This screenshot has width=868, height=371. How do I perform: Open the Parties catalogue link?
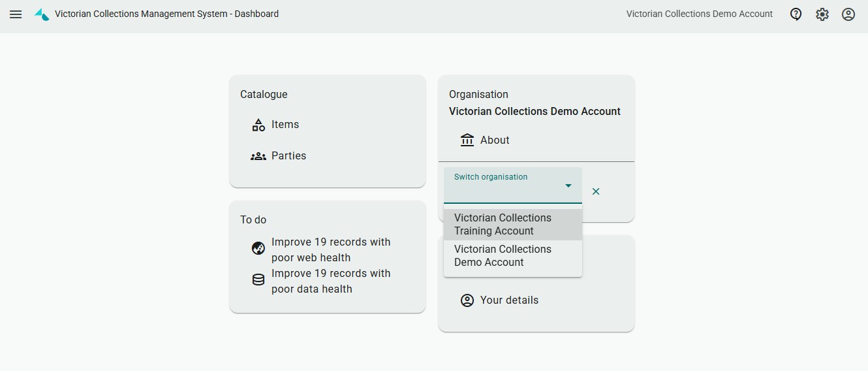pos(288,156)
